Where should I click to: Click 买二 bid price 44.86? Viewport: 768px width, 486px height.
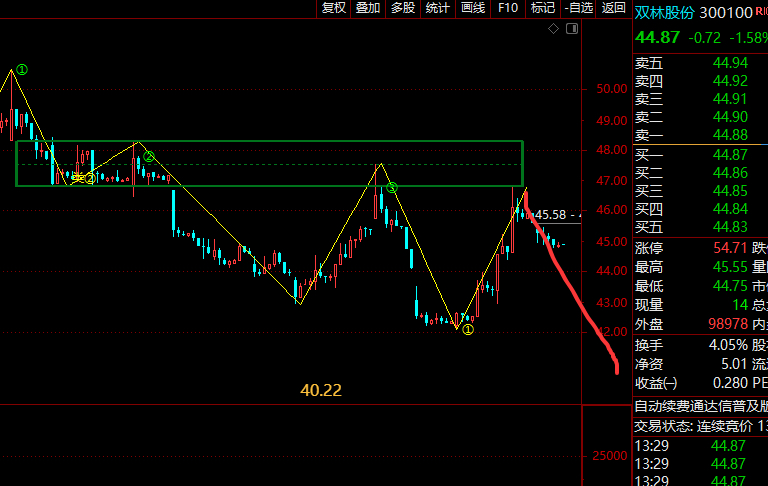730,173
